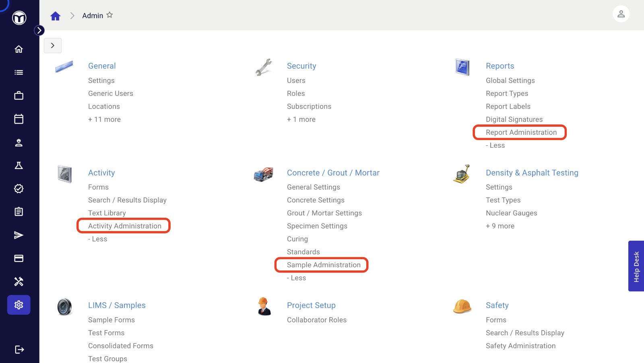Viewport: 644px width, 363px height.
Task: Mark Admin page as favorite star
Action: 109,15
